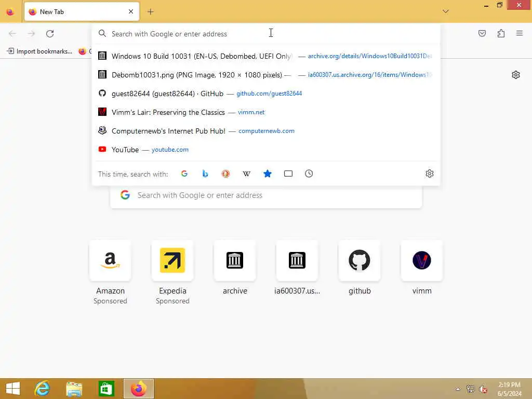Search this time with DuckDuckGo icon
532x399 pixels.
coord(225,174)
